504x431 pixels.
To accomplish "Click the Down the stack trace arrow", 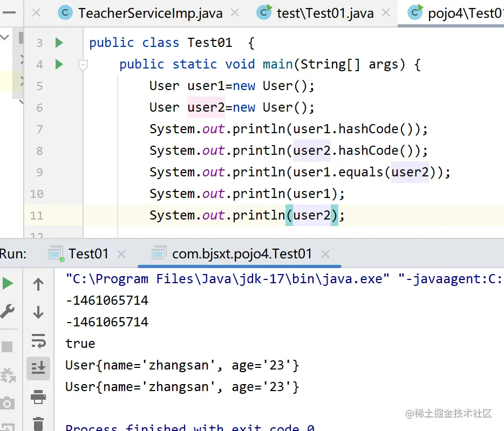I will [38, 312].
